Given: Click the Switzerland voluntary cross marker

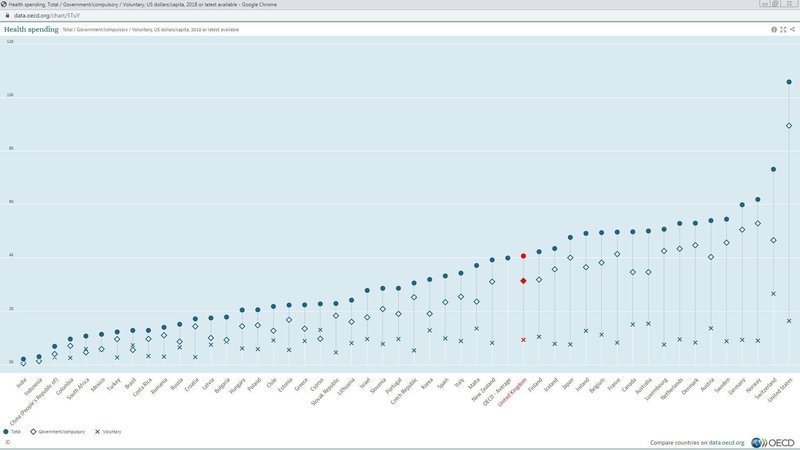Looking at the screenshot, I should pyautogui.click(x=773, y=293).
